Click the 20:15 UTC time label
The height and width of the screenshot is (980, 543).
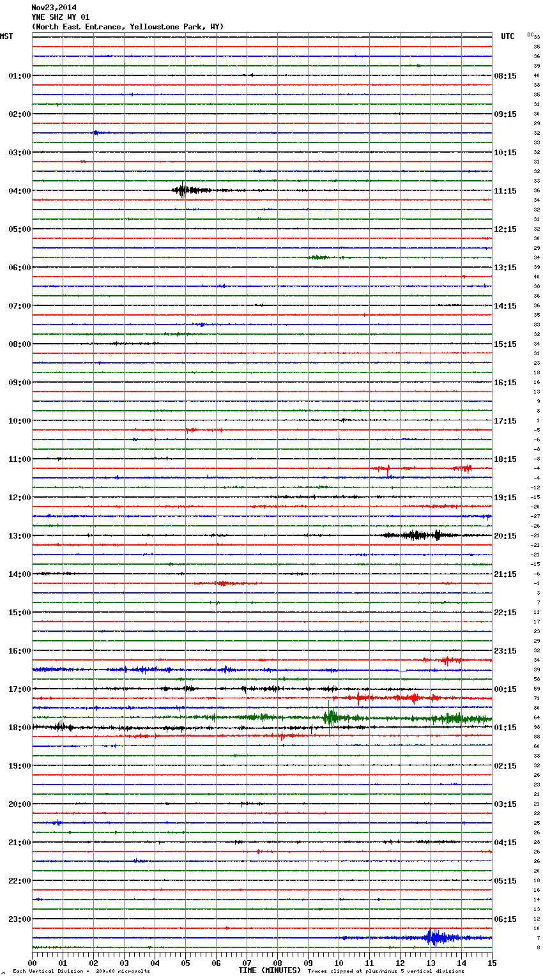505,536
